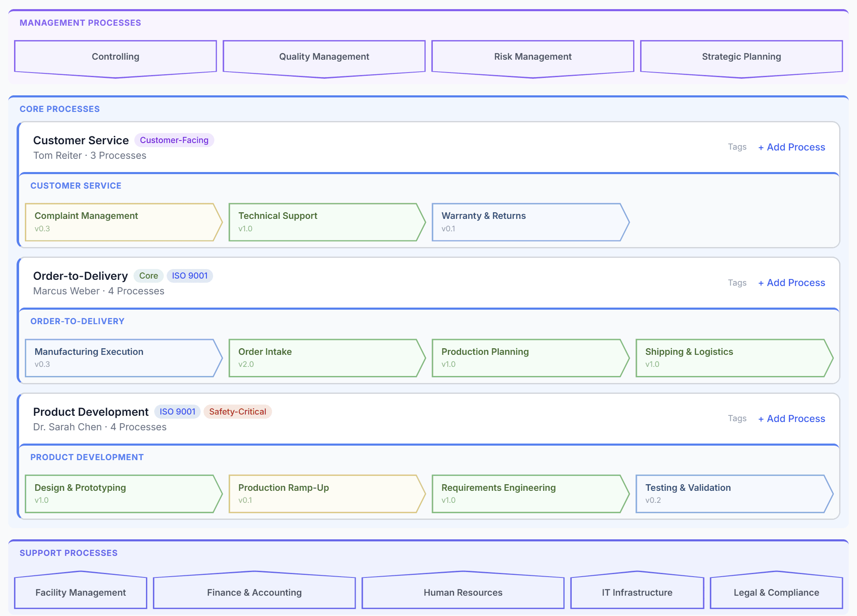Image resolution: width=857 pixels, height=616 pixels.
Task: Click Add Process for Order-to-Delivery
Action: (x=791, y=283)
